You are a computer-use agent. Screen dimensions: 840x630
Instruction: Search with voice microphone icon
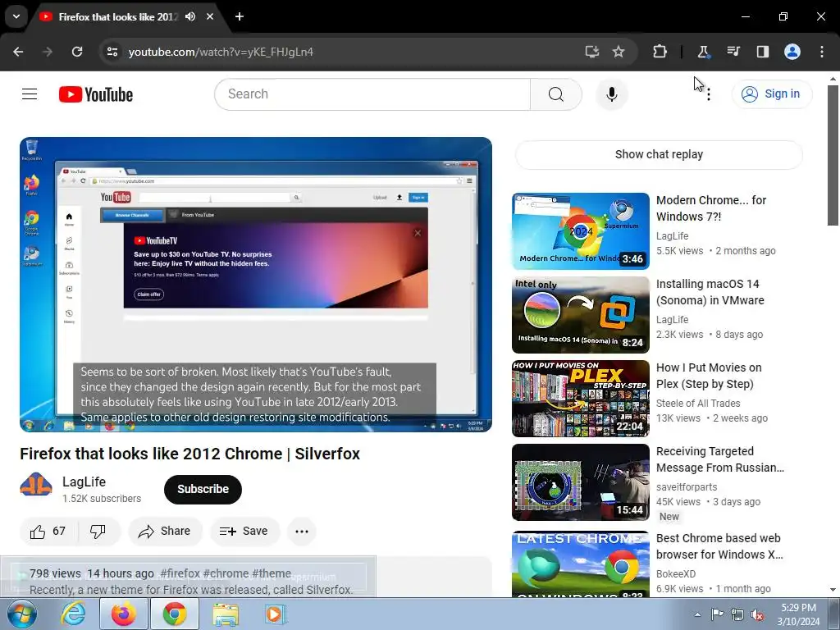612,94
